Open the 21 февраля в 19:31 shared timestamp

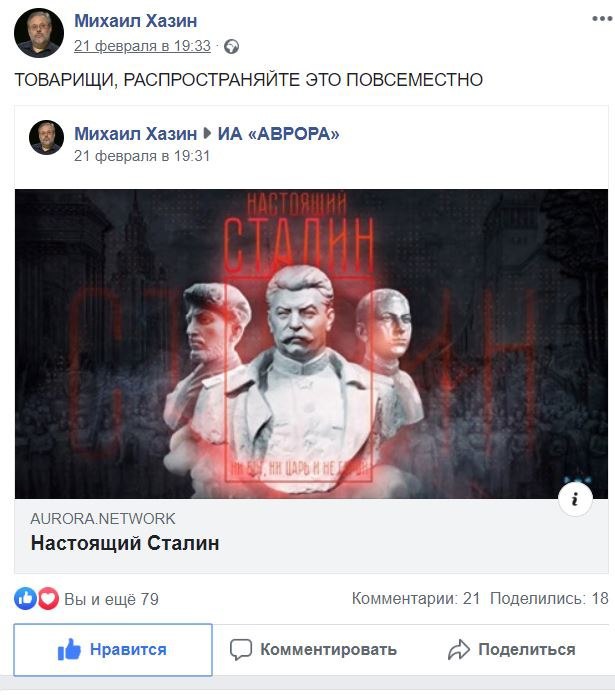tap(142, 156)
